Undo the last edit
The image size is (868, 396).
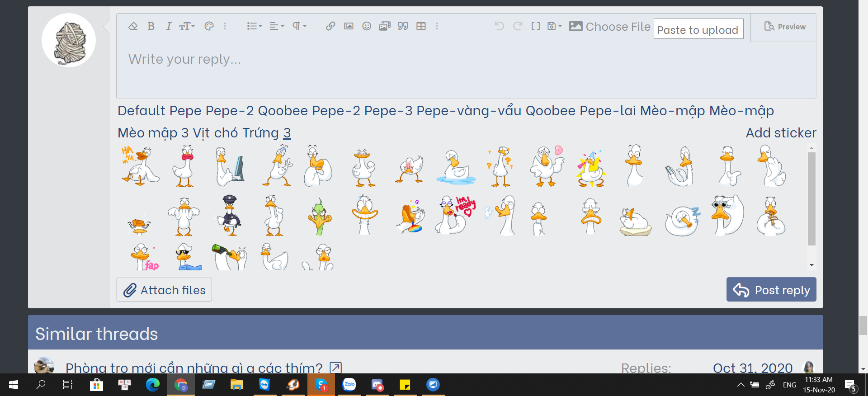(x=499, y=26)
